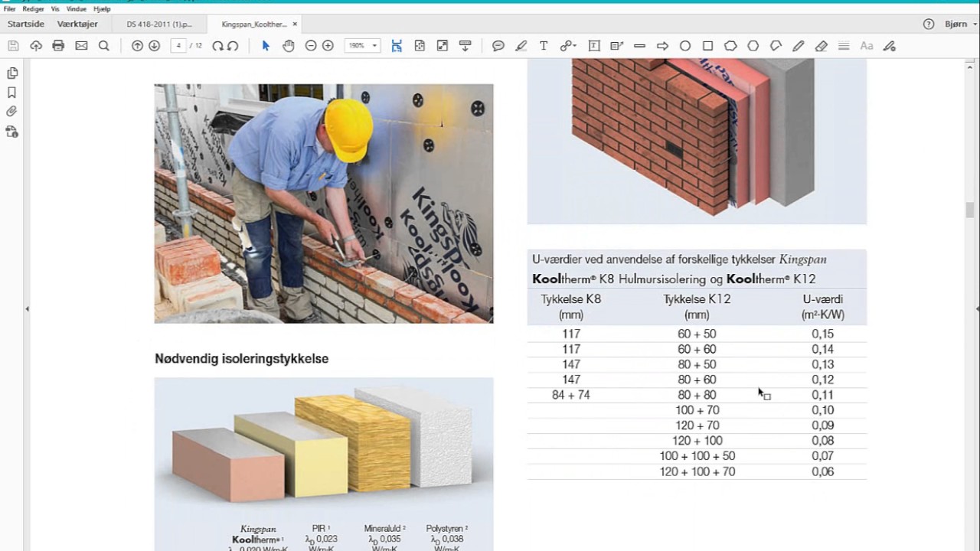Click the U-værdi 0,15 cell
This screenshot has width=980, height=551.
point(823,334)
